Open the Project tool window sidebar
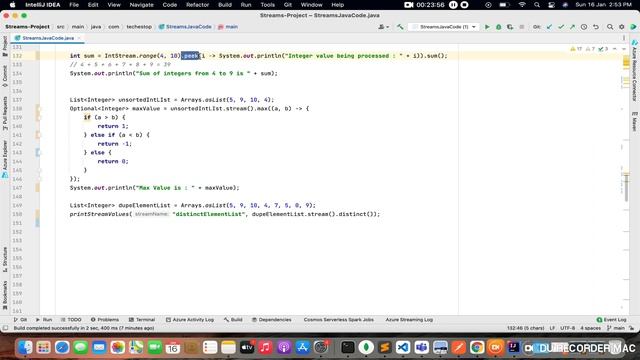This screenshot has height=360, width=640. (5, 46)
